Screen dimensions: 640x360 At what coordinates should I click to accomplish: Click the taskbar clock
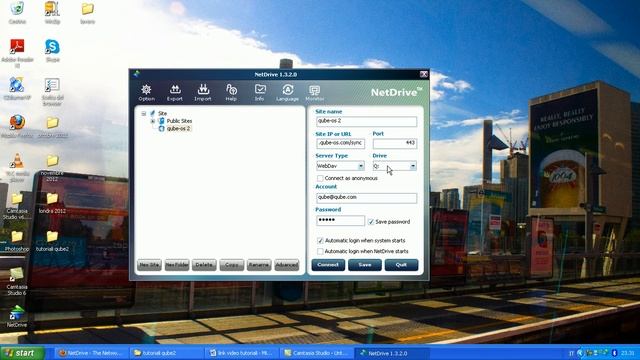(628, 353)
